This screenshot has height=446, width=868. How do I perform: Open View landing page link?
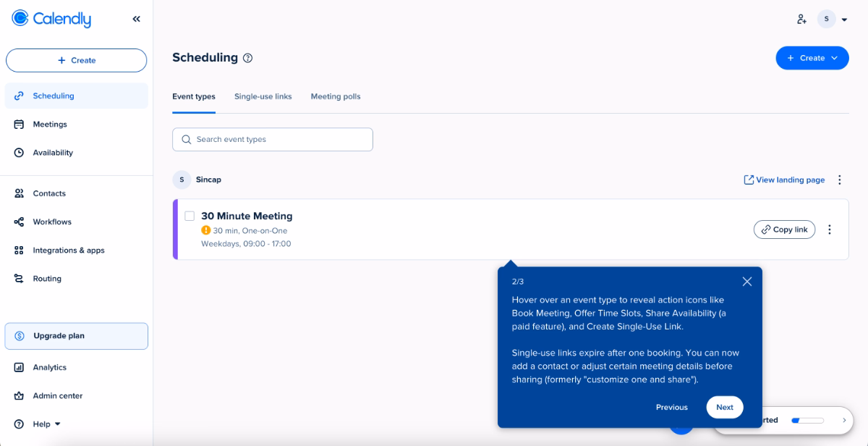click(x=783, y=180)
